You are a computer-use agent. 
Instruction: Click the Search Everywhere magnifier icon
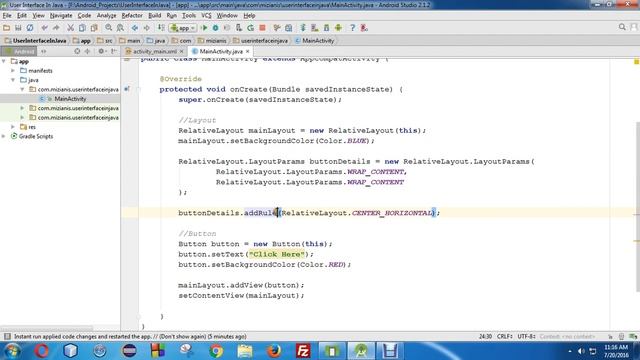point(622,27)
